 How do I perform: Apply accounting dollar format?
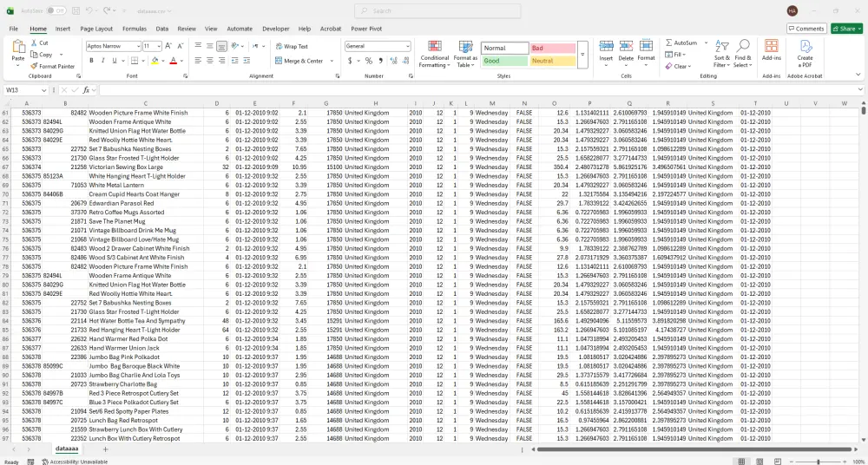click(x=350, y=61)
